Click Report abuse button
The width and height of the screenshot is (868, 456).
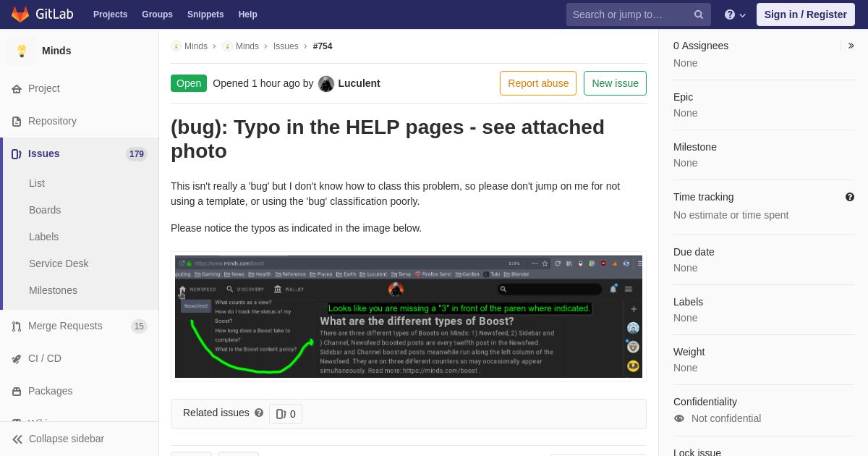[x=538, y=83]
